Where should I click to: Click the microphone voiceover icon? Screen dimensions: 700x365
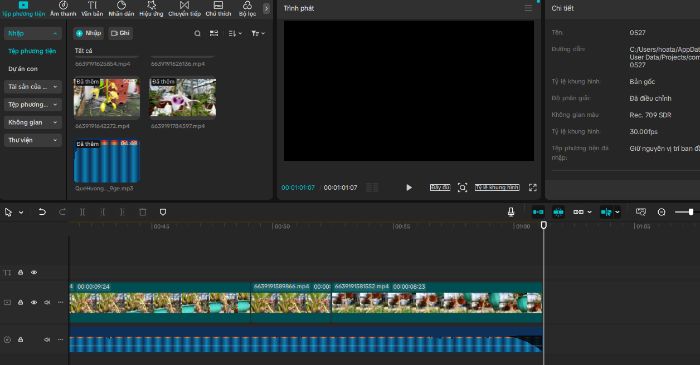[x=511, y=212]
